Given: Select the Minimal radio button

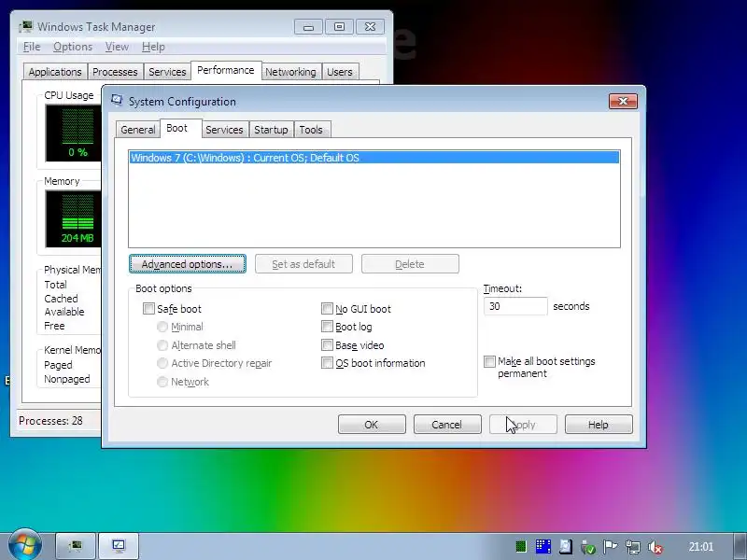Looking at the screenshot, I should pos(162,327).
